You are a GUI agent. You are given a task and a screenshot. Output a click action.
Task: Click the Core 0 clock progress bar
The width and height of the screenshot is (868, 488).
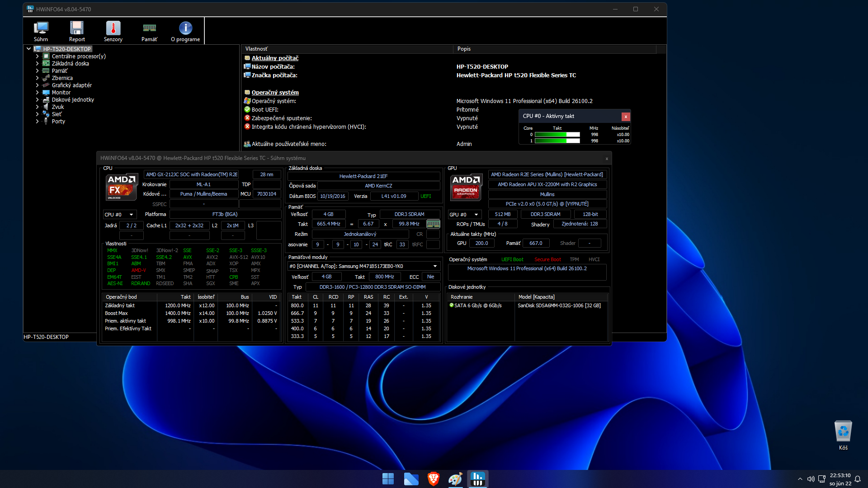pyautogui.click(x=557, y=135)
